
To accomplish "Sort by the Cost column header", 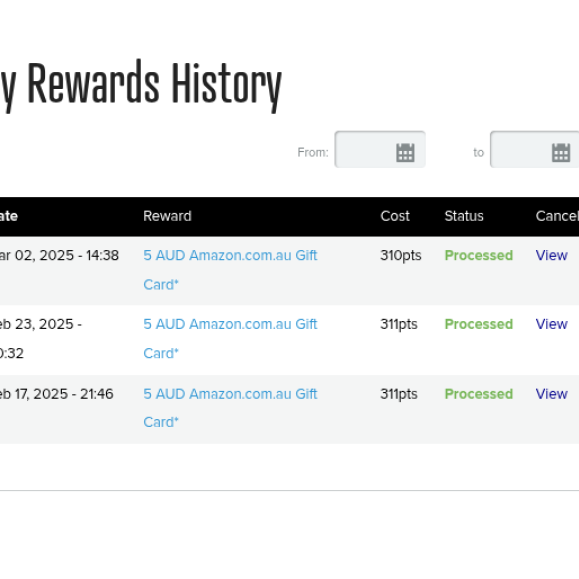I will coord(395,216).
